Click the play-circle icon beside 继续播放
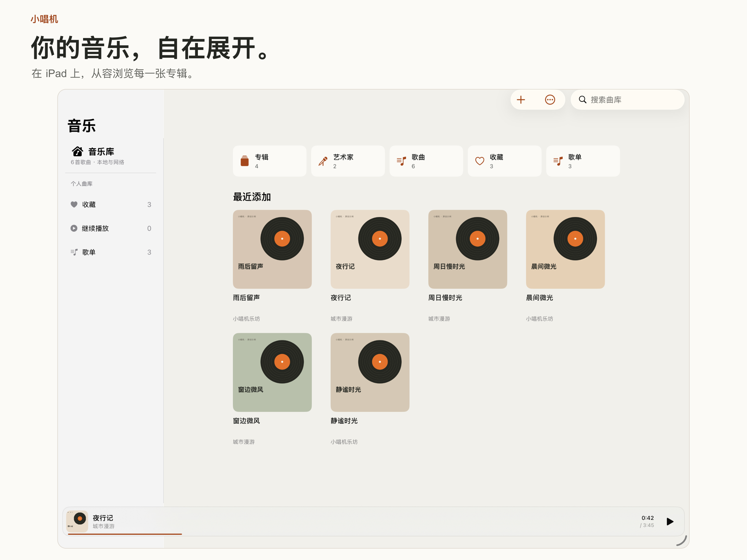Image resolution: width=747 pixels, height=560 pixels. [x=74, y=228]
